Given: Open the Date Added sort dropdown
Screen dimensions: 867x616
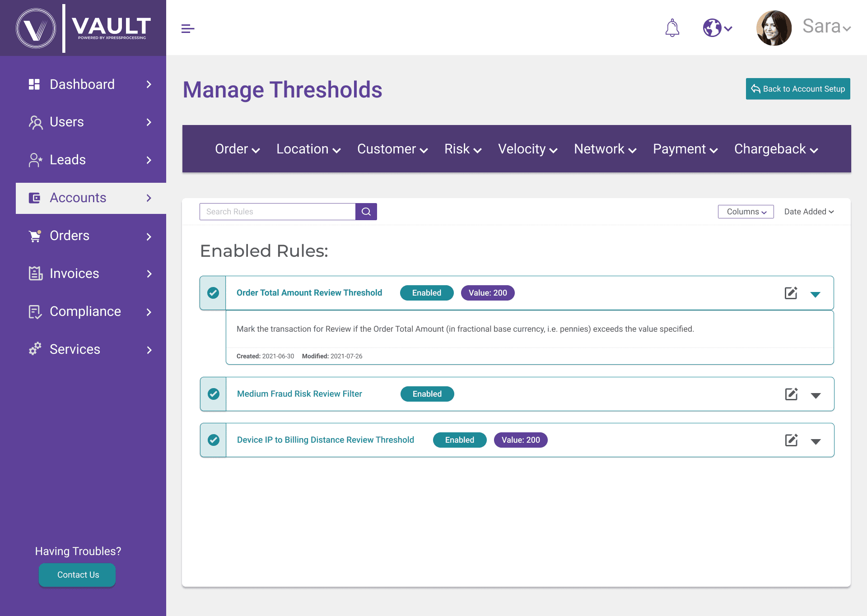Looking at the screenshot, I should [x=809, y=212].
